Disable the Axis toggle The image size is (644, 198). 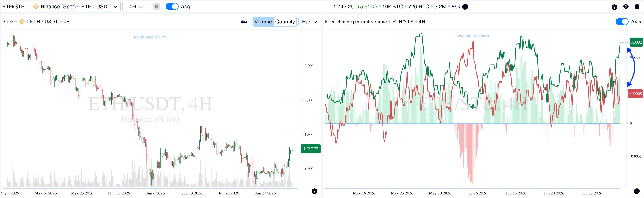click(x=622, y=22)
